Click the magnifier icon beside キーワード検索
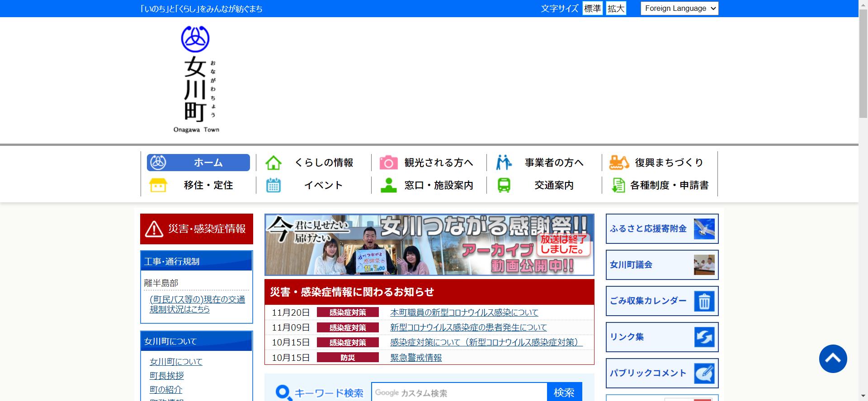This screenshot has height=401, width=868. [283, 392]
